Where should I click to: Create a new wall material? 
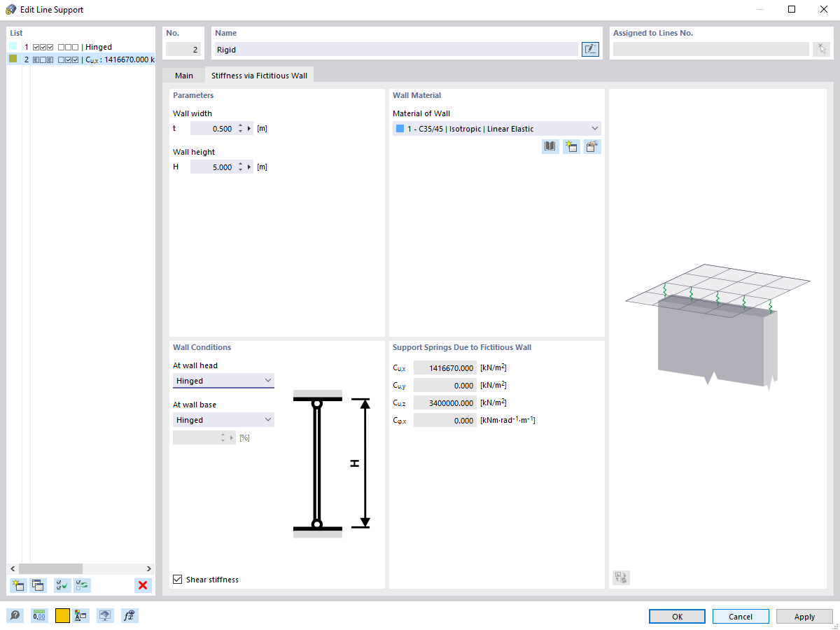571,146
